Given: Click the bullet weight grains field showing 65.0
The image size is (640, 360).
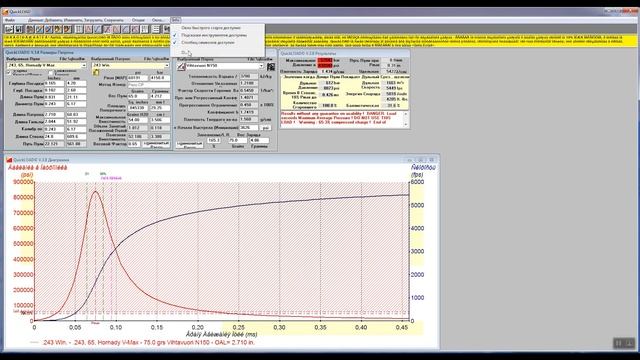Looking at the screenshot, I should 138,96.
